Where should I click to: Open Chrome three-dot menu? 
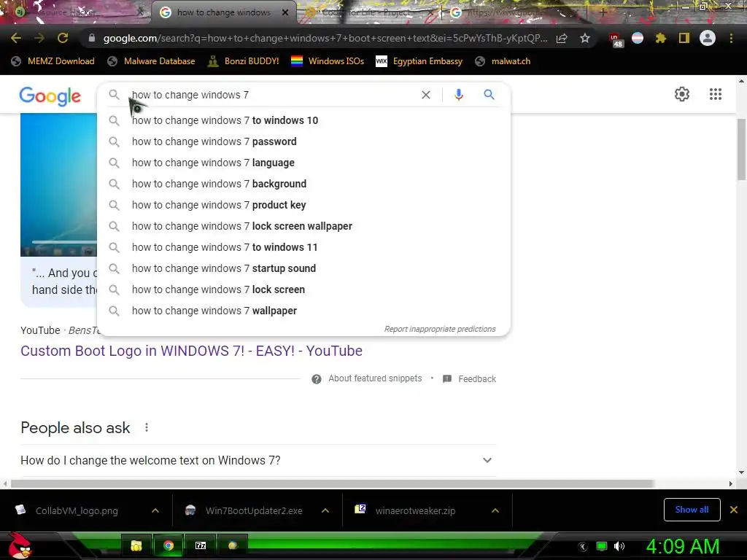(x=731, y=38)
